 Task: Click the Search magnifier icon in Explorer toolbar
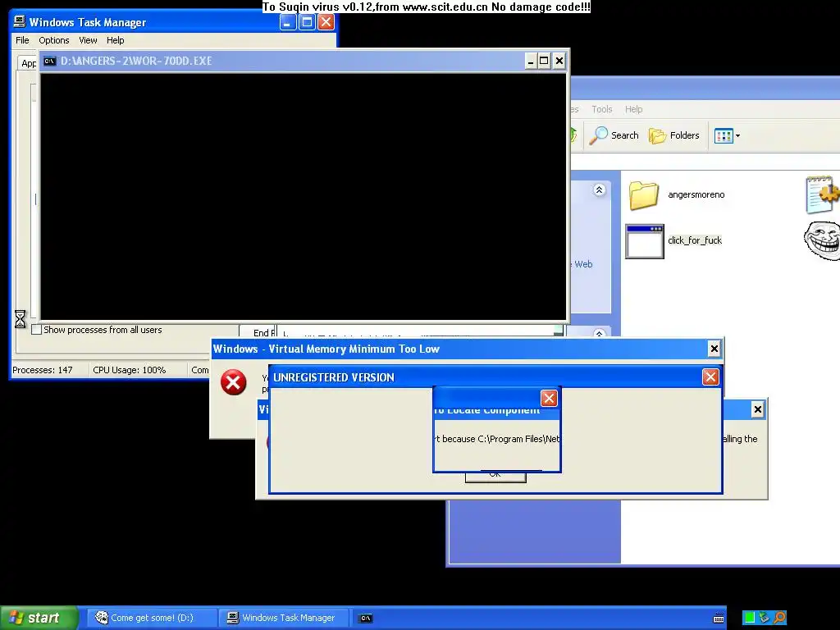point(598,135)
